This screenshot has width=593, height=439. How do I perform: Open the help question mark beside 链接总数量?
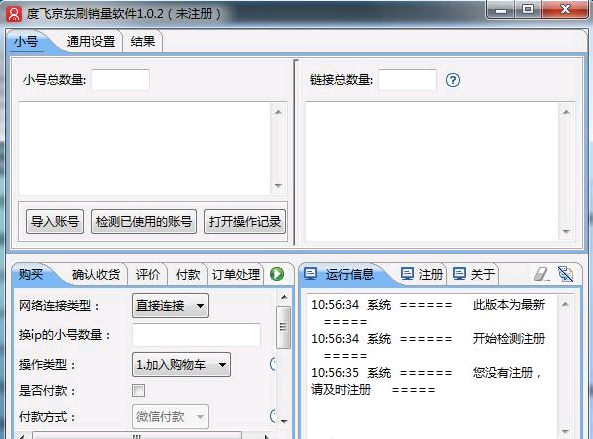tap(453, 80)
